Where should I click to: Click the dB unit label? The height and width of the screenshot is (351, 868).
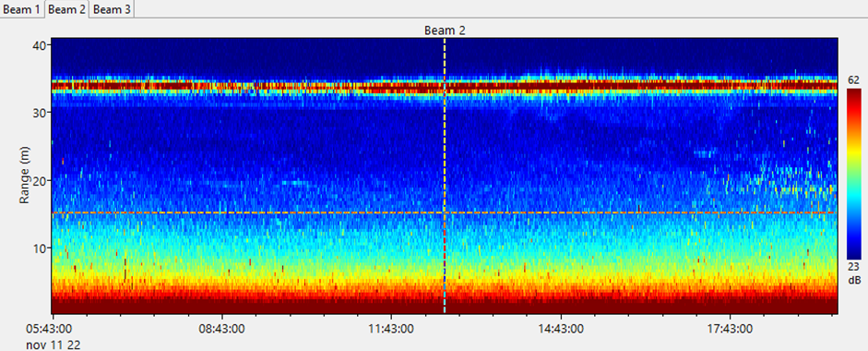click(x=853, y=281)
